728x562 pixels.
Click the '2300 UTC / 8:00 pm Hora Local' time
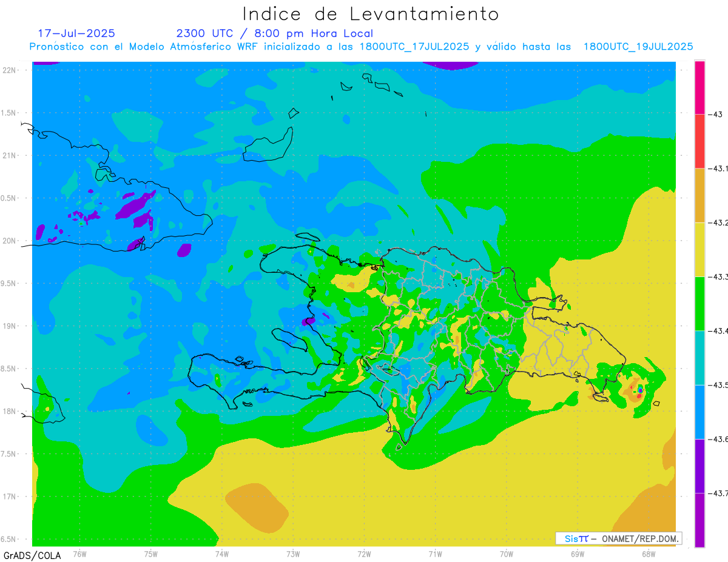(275, 33)
